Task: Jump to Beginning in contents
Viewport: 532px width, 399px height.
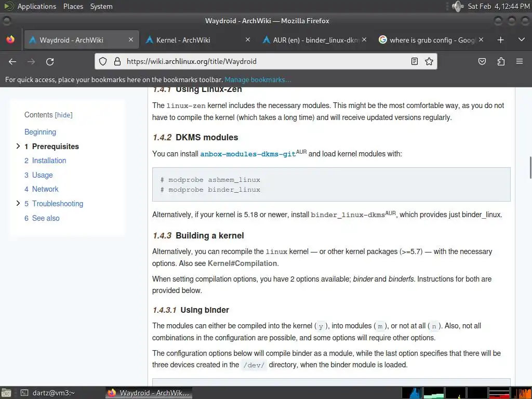Action: 40,132
